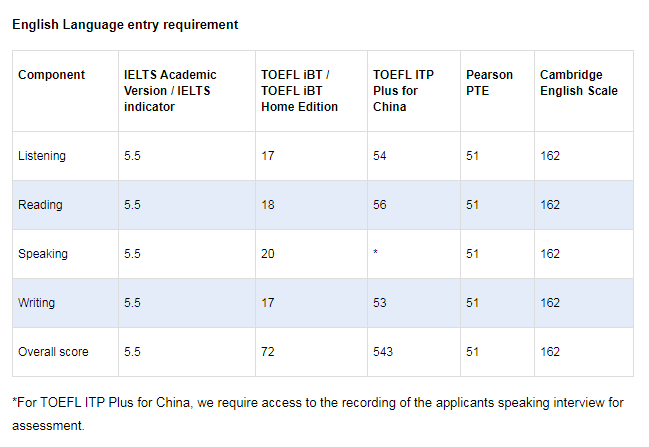Click the "Writing" row label
The width and height of the screenshot is (649, 447).
(x=38, y=303)
